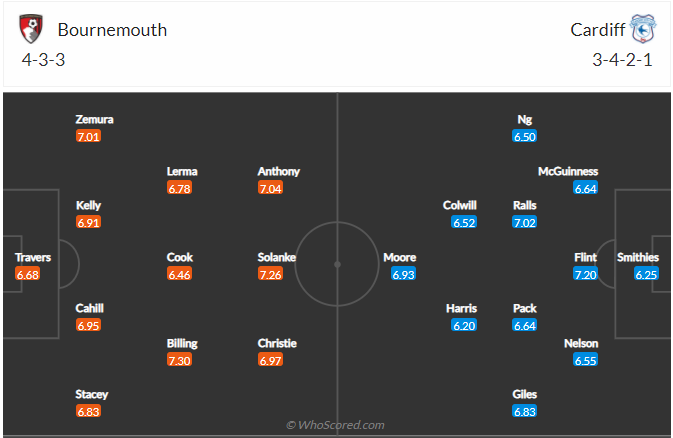
Task: Open the Cardiff team name link
Action: click(x=597, y=29)
